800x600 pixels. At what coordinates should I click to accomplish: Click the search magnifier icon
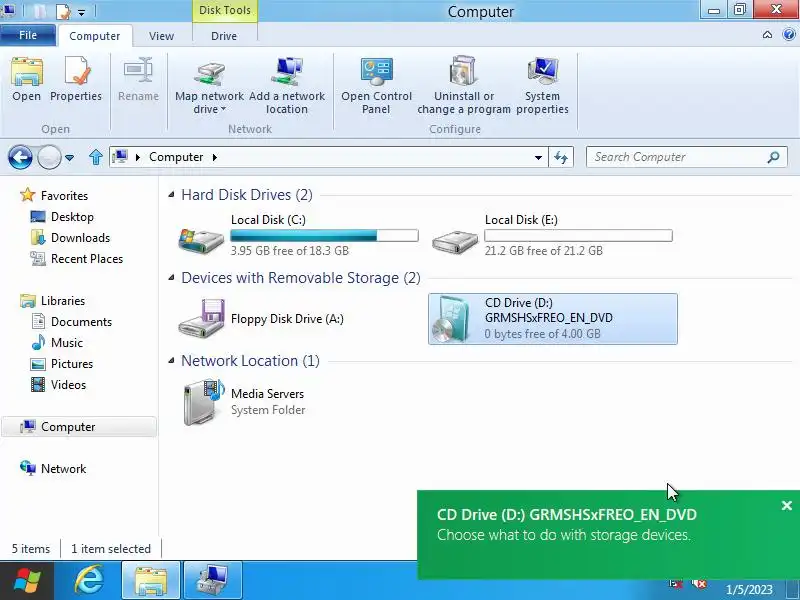click(773, 157)
